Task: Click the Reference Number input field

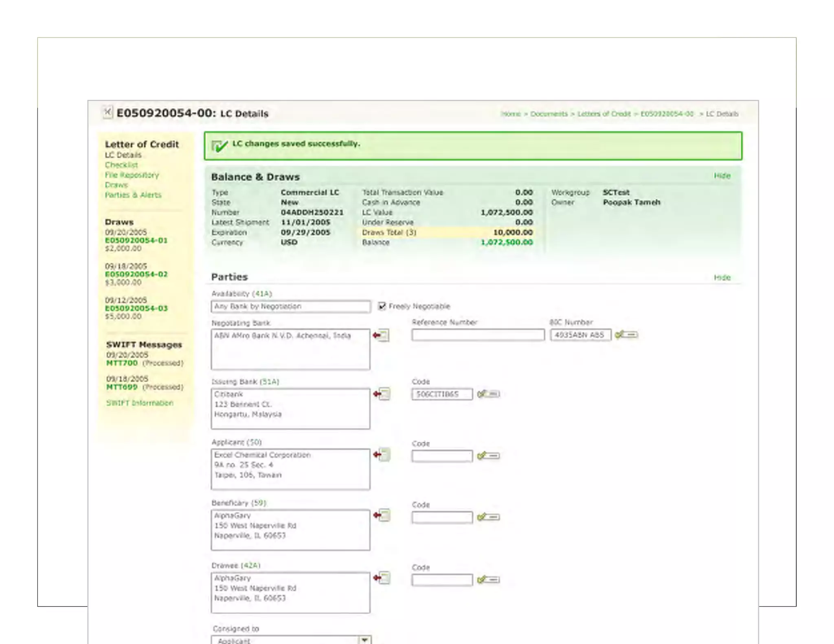Action: click(478, 335)
